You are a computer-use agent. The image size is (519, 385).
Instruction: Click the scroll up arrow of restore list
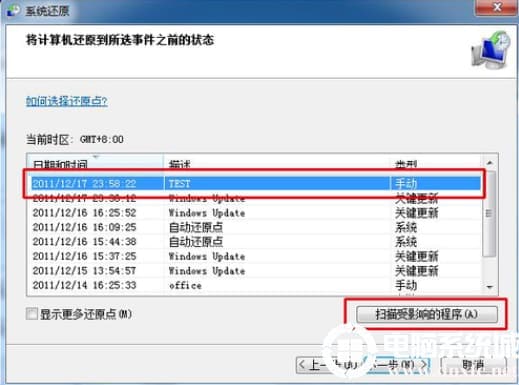(490, 163)
